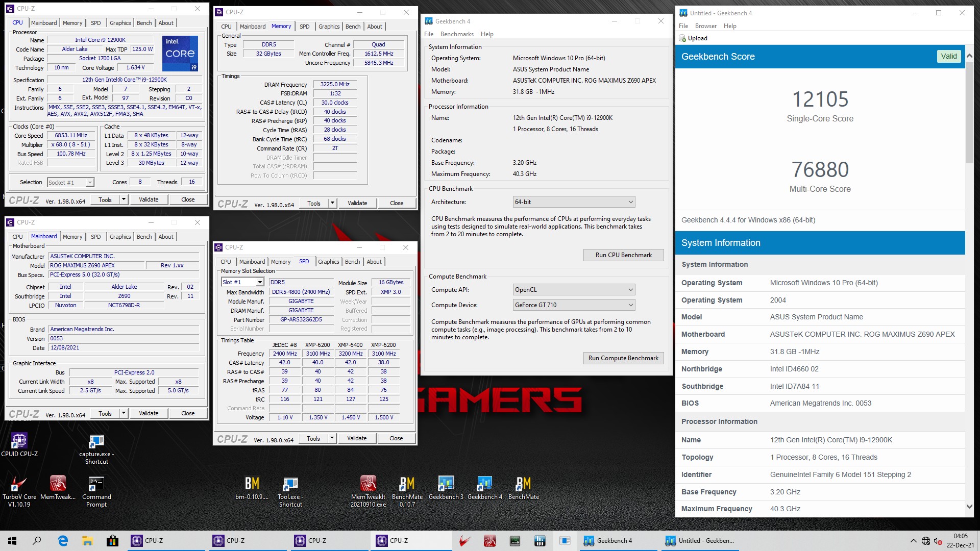
Task: Click the BIOS version field 0053
Action: pyautogui.click(x=124, y=339)
